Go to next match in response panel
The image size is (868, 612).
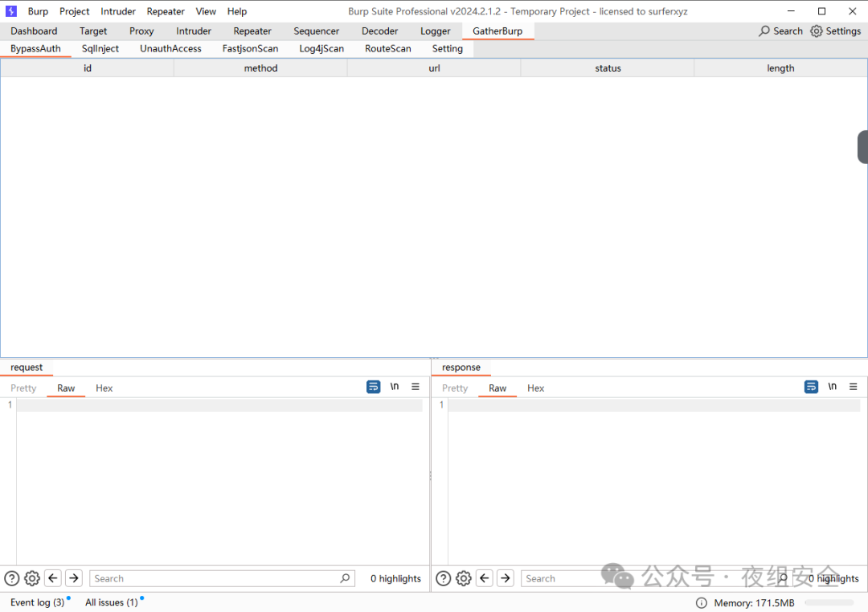pyautogui.click(x=506, y=578)
